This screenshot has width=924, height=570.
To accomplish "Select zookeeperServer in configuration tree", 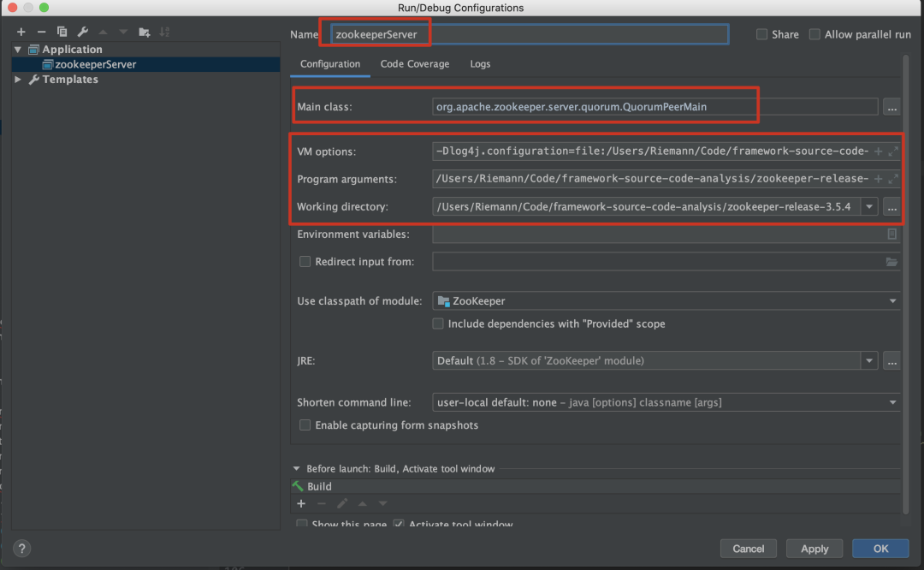I will pyautogui.click(x=146, y=64).
